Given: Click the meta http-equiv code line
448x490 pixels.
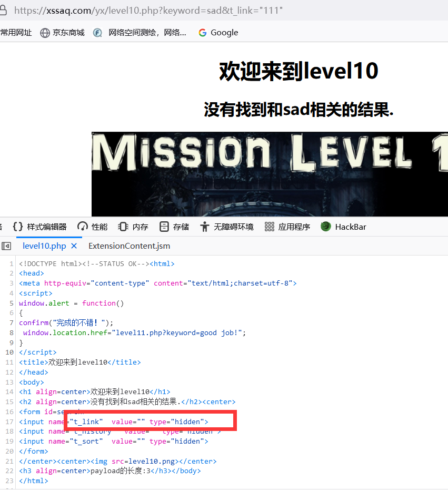Looking at the screenshot, I should [x=157, y=283].
